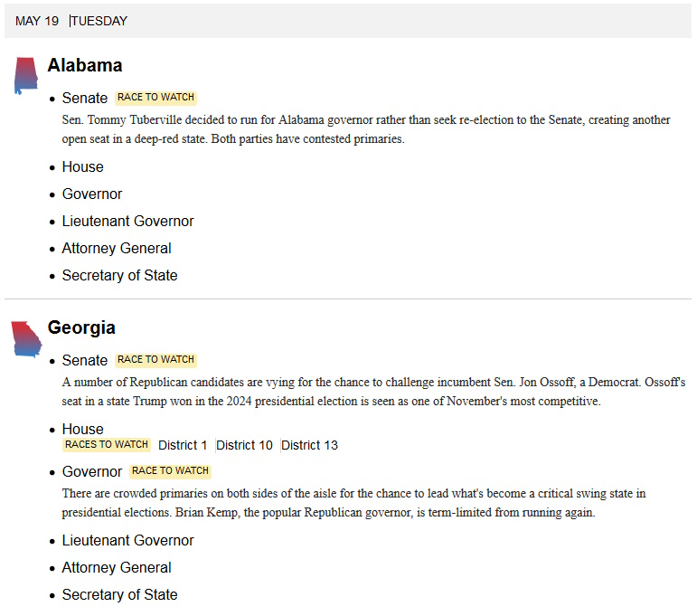Open the Georgia House races link
Image resolution: width=697 pixels, height=616 pixels.
coord(82,429)
